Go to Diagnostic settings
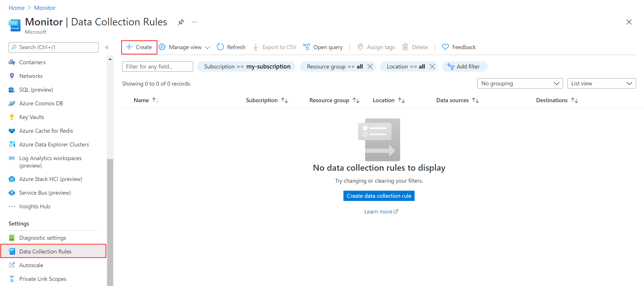The width and height of the screenshot is (644, 286). pyautogui.click(x=43, y=238)
